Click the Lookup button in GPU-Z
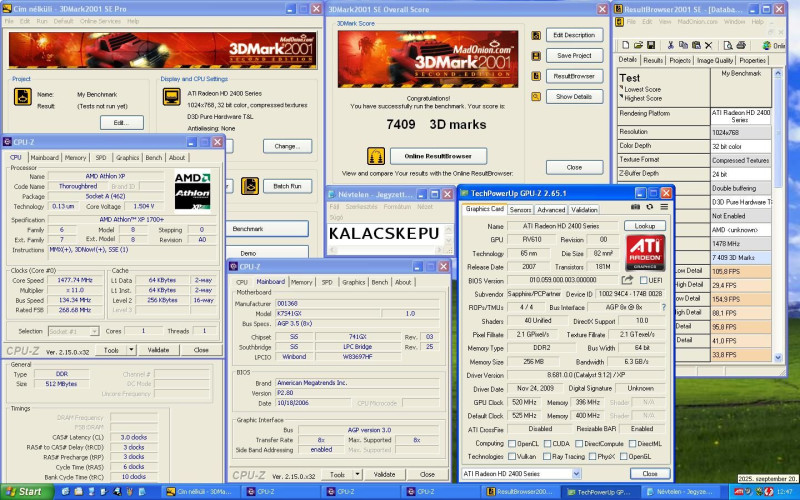Image resolution: width=800 pixels, height=500 pixels. click(x=645, y=226)
